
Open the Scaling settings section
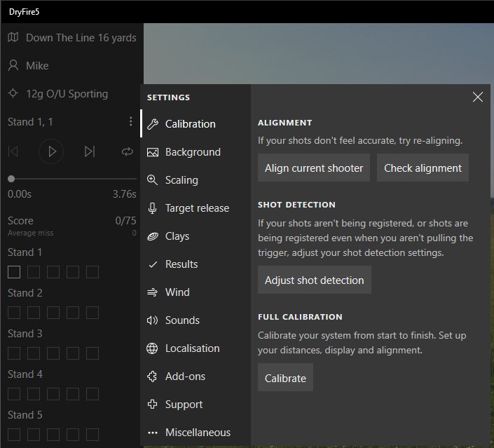pos(181,180)
